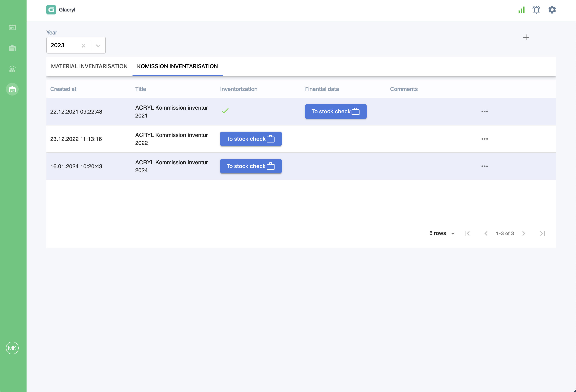Add a new inventarisation with plus icon
Screen dimensions: 576x392
coord(526,37)
